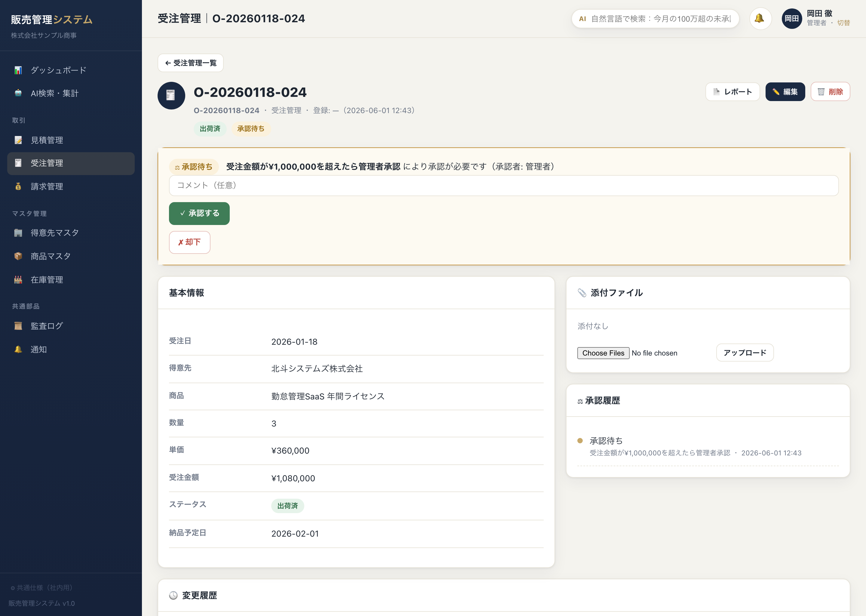Click 変更履歴 section heading
The height and width of the screenshot is (616, 866).
(x=199, y=596)
